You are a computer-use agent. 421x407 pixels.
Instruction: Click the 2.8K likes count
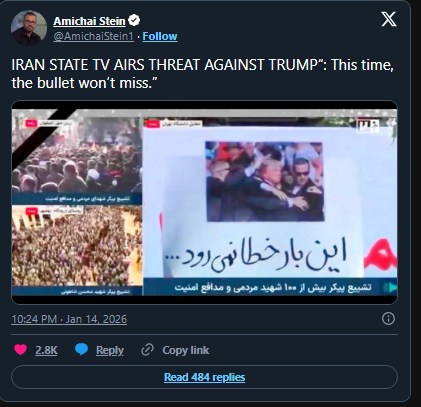click(46, 350)
